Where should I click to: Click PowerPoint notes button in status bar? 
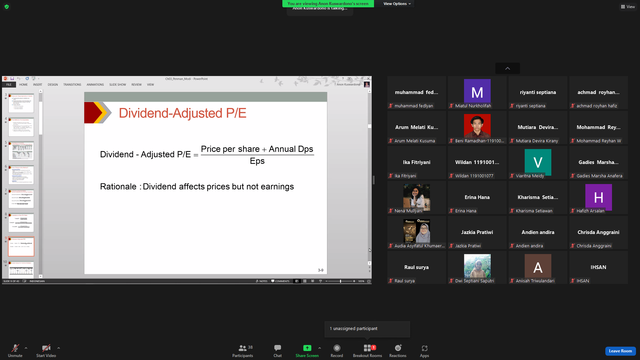(x=262, y=281)
